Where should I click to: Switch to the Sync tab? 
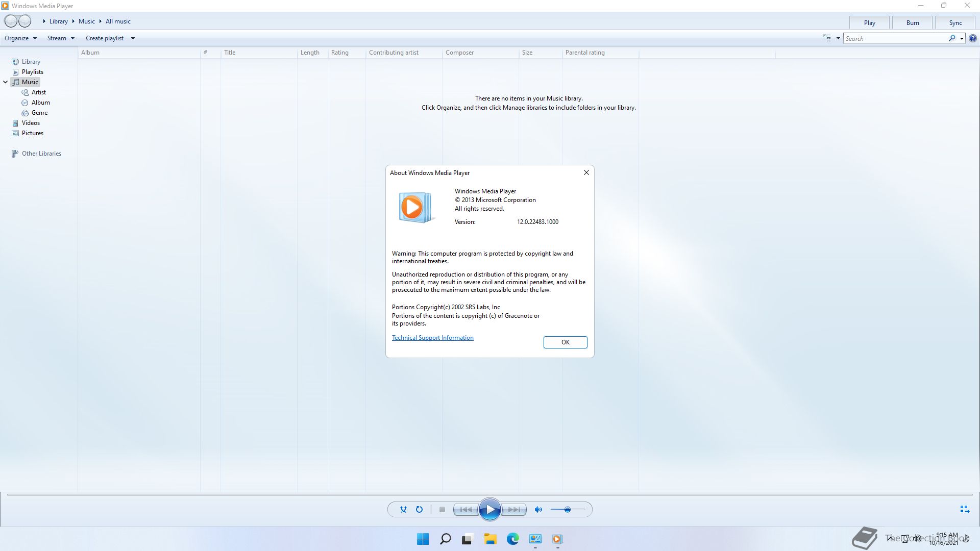click(955, 23)
